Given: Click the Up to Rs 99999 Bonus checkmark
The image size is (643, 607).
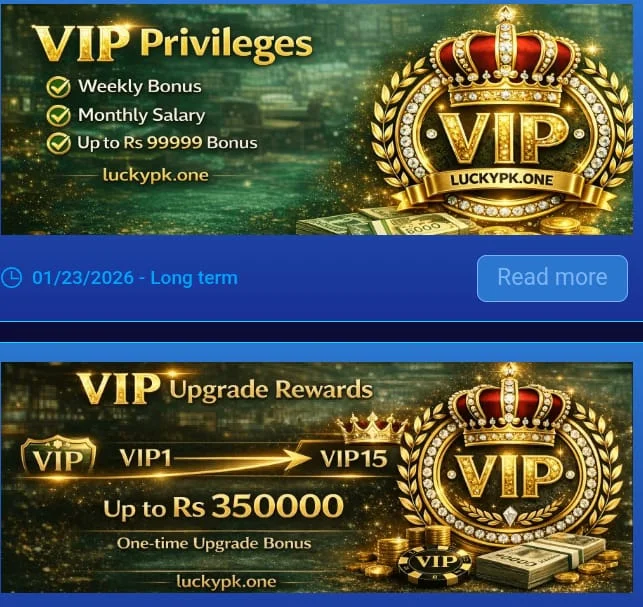Looking at the screenshot, I should (58, 143).
